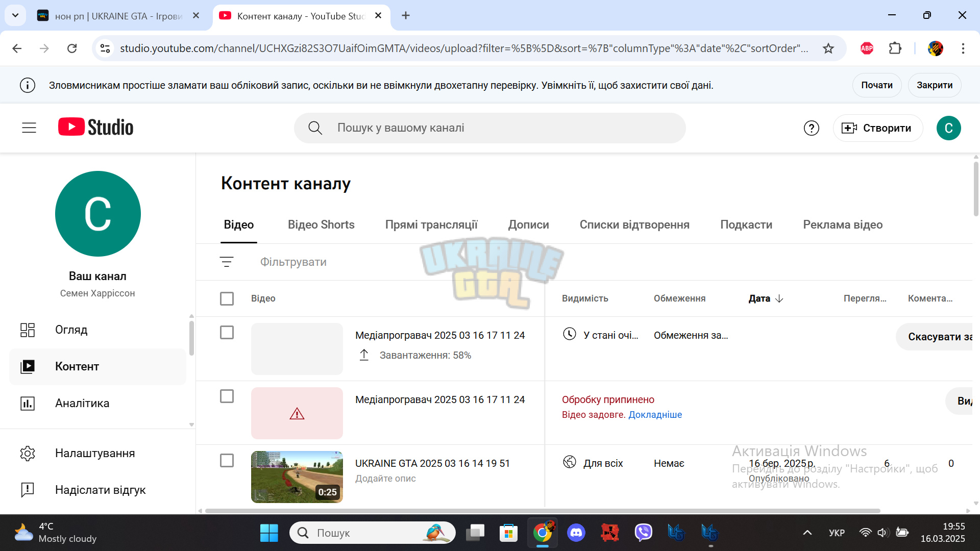Switch to the Дописи tab

[528, 224]
